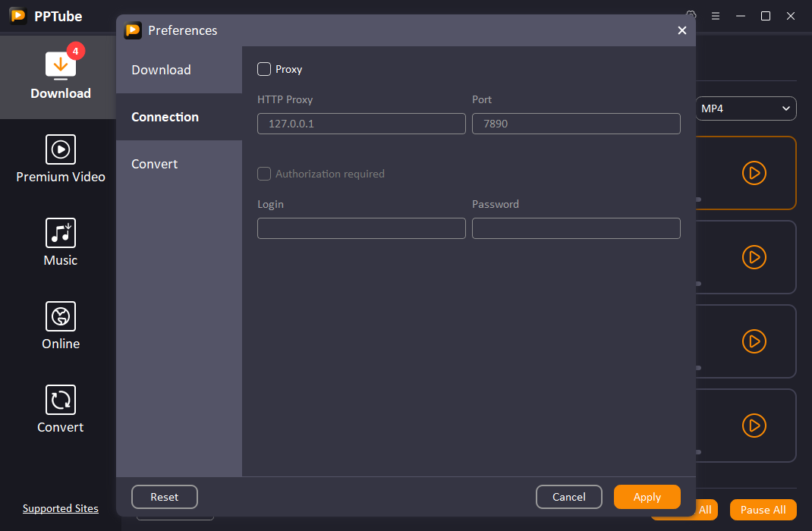812x531 pixels.
Task: Open the Convert tool in the sidebar
Action: pos(61,410)
